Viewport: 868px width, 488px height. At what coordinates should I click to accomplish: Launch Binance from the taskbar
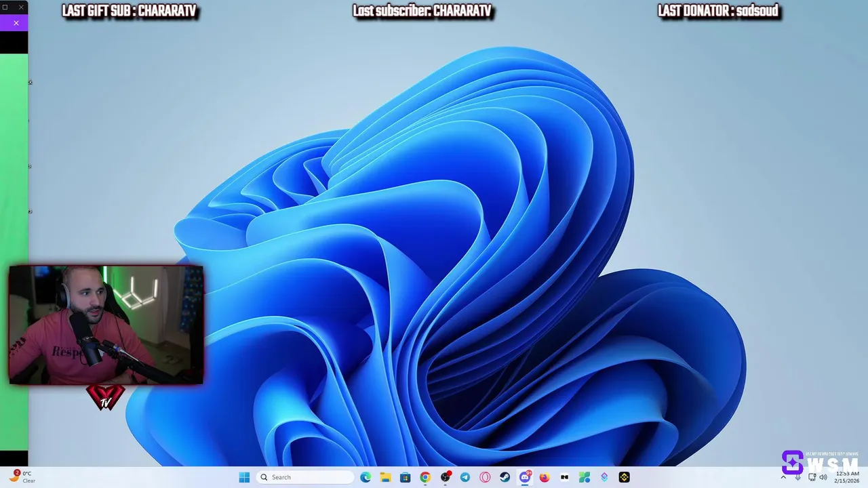coord(624,477)
